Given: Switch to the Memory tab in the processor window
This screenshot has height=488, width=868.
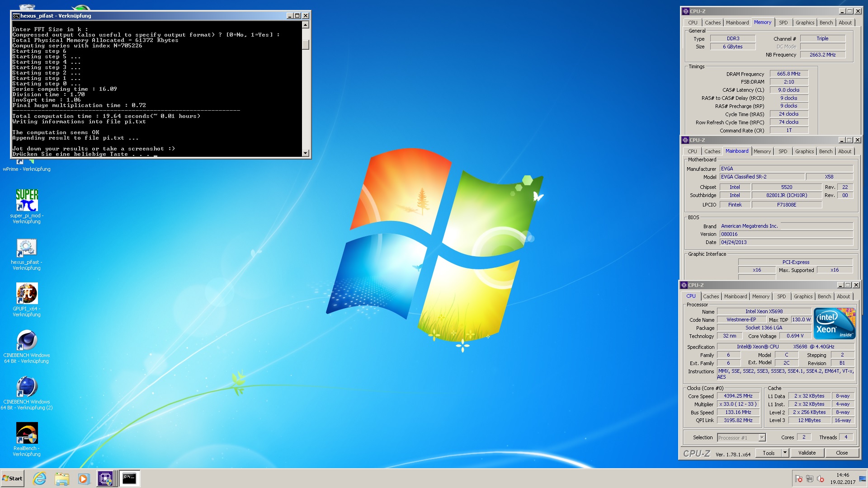Looking at the screenshot, I should pyautogui.click(x=761, y=296).
